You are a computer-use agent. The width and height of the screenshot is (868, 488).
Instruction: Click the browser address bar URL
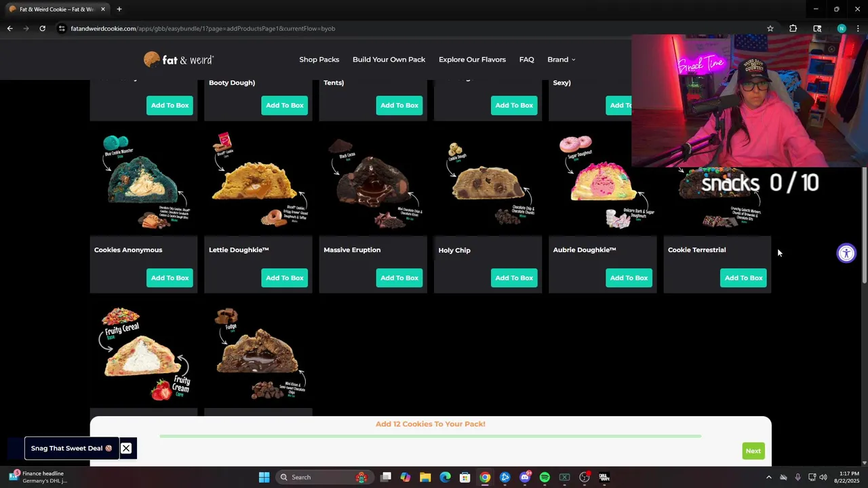[x=203, y=28]
